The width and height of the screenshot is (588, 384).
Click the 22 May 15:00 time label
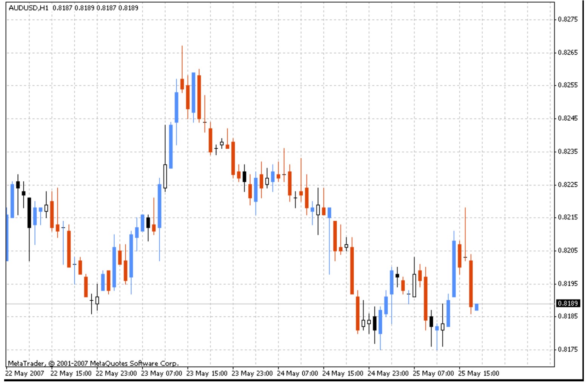pos(71,373)
